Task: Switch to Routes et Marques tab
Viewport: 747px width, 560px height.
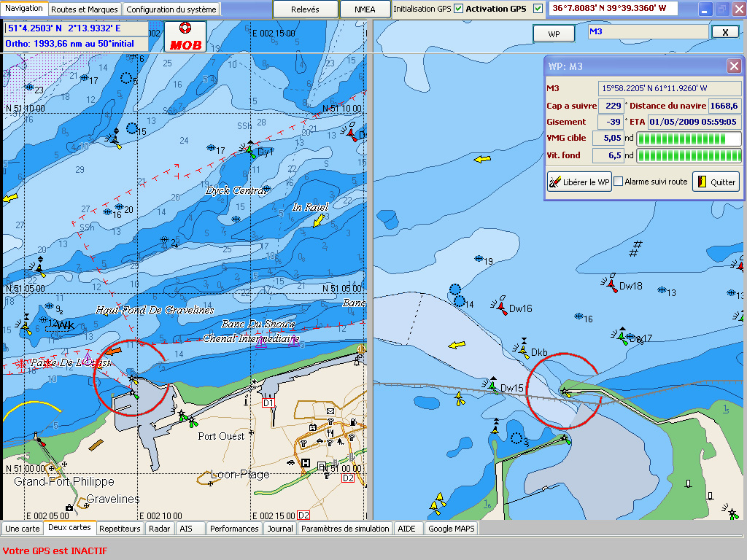Action: 84,9
